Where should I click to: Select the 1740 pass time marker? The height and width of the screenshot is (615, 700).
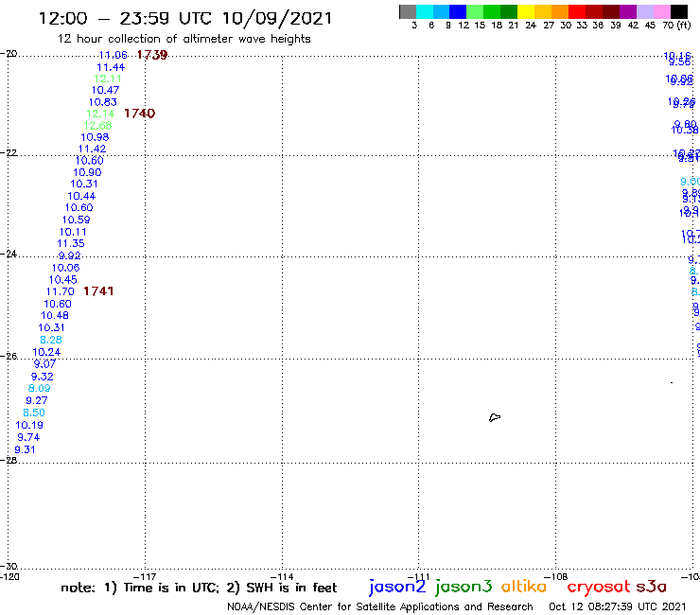coord(140,114)
